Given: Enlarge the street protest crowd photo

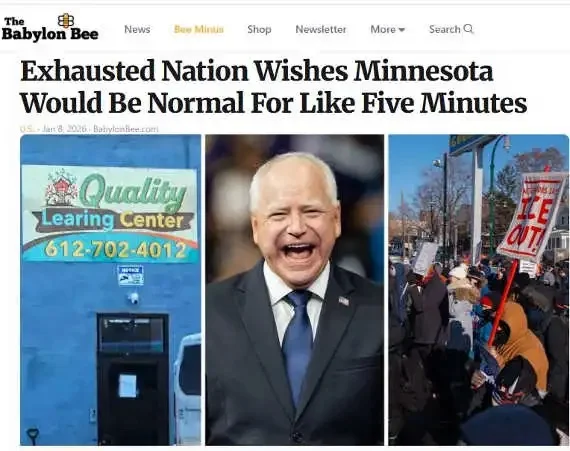Looking at the screenshot, I should pos(478,290).
